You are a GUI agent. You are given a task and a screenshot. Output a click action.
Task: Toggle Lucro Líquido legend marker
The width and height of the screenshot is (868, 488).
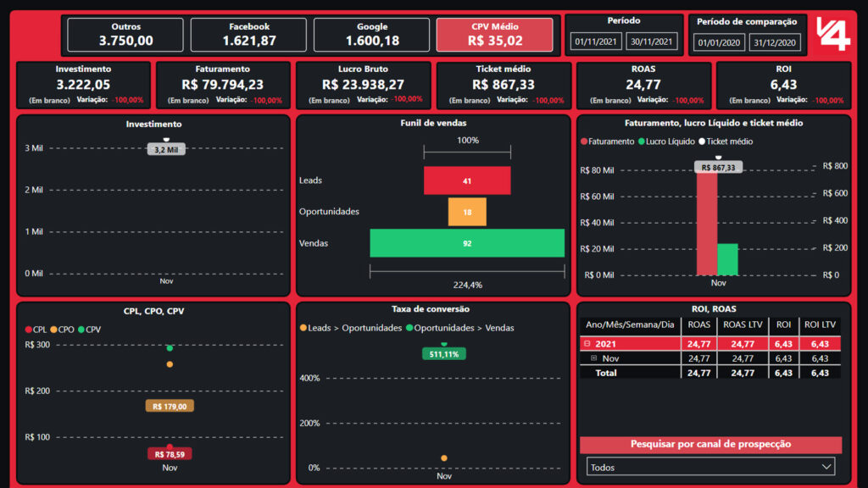pos(642,141)
